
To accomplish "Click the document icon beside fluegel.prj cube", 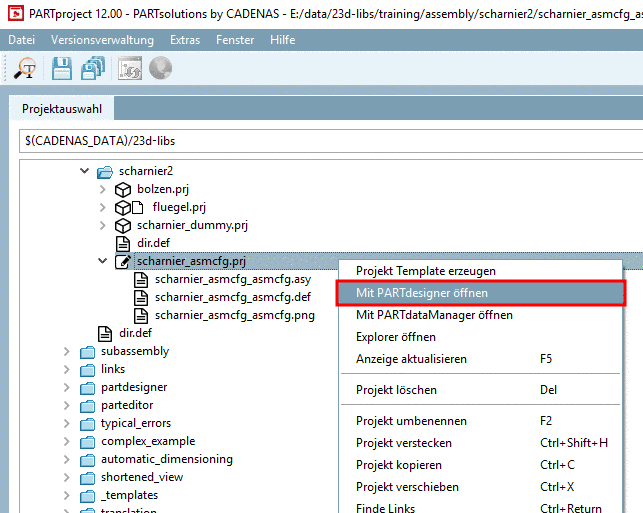I will click(x=137, y=207).
